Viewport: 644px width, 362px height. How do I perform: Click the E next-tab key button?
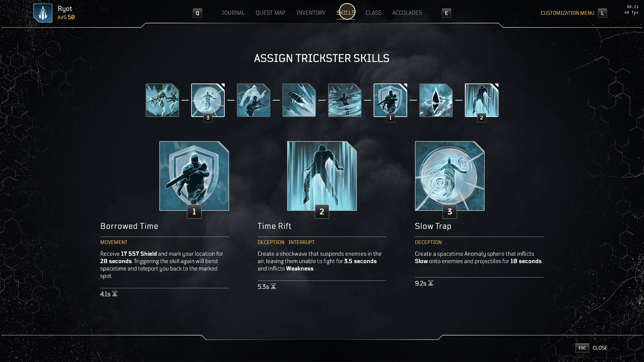(x=446, y=13)
